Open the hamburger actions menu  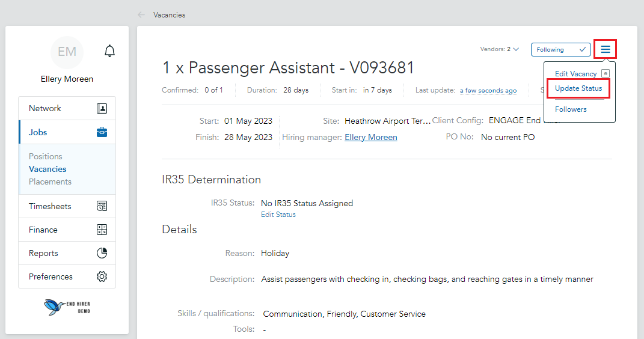click(605, 49)
